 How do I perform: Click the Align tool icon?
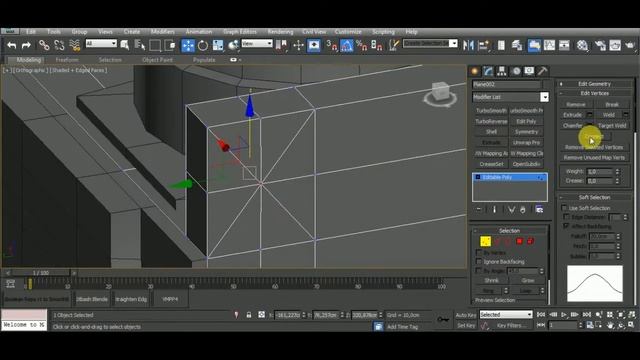484,45
